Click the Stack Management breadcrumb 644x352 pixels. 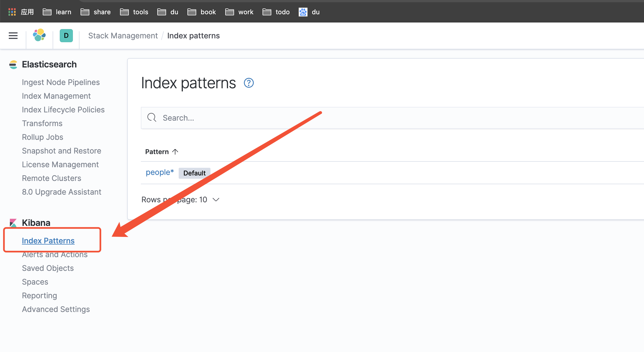123,36
